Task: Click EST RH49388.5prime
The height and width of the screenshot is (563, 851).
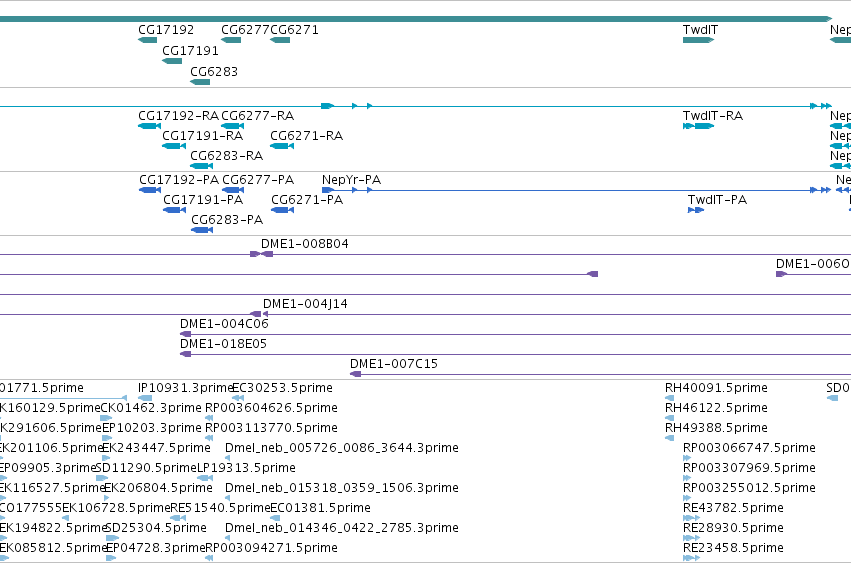Action: [716, 428]
